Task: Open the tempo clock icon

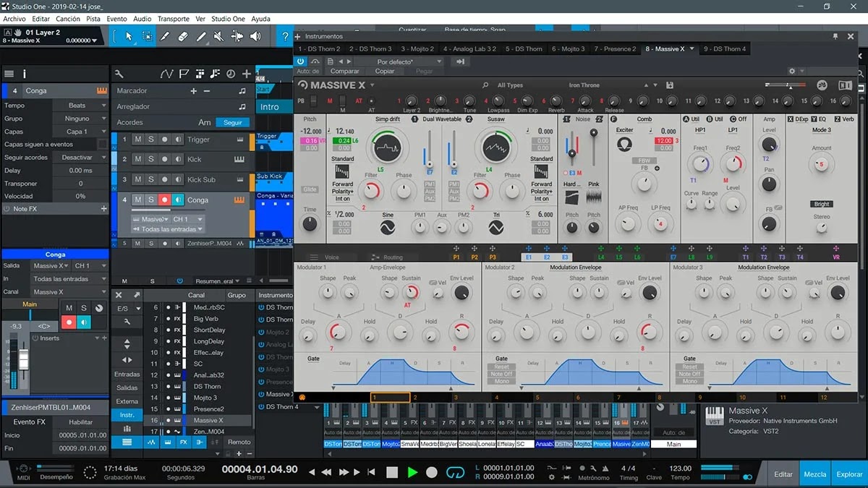Action: (x=231, y=74)
